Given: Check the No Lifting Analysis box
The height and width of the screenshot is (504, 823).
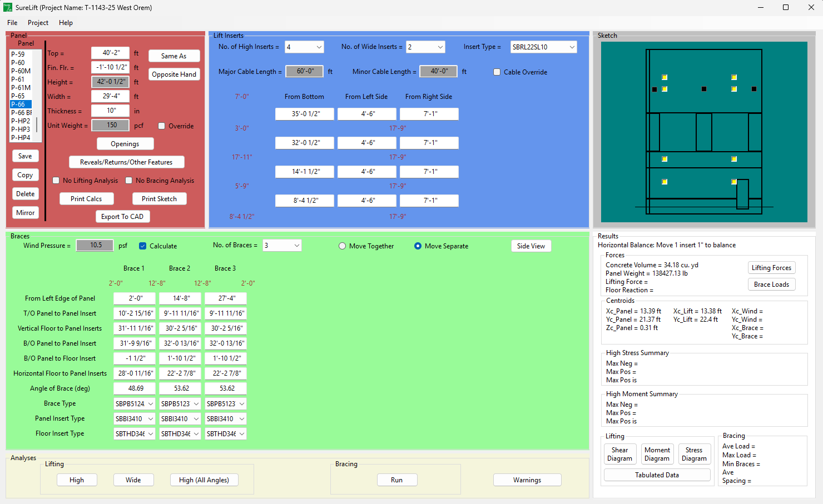Looking at the screenshot, I should tap(56, 181).
